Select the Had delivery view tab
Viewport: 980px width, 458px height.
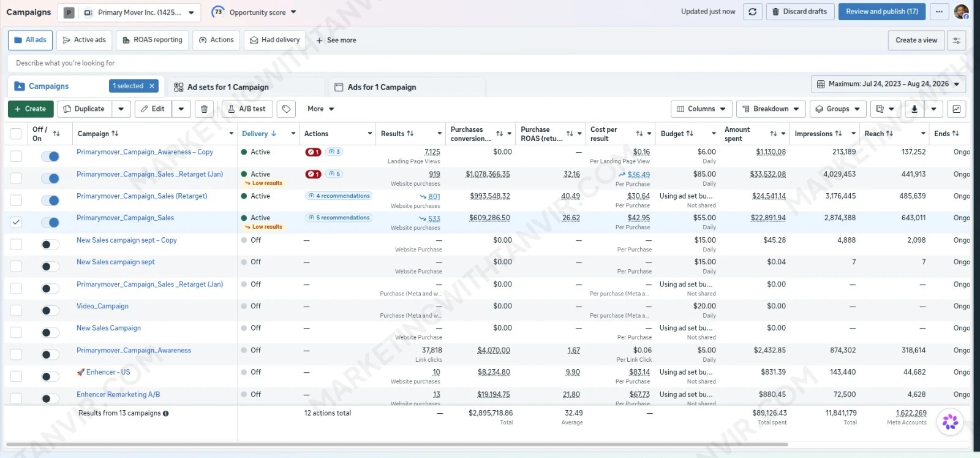[x=274, y=40]
